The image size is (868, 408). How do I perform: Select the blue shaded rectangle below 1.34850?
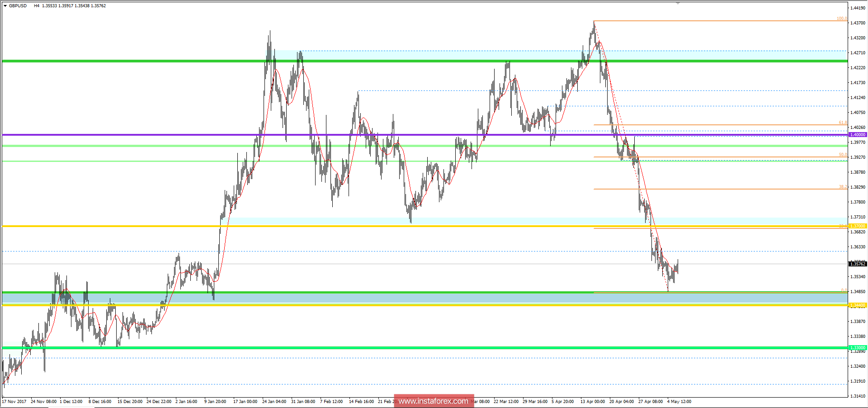click(x=424, y=299)
